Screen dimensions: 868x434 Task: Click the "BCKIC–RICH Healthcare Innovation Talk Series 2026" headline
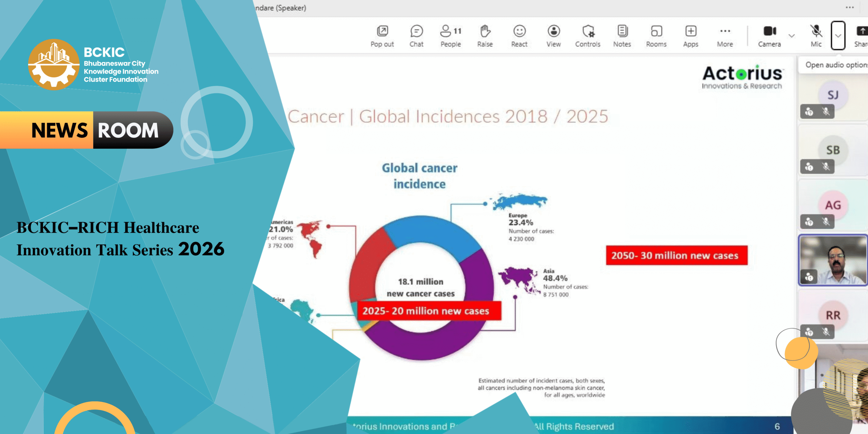120,239
